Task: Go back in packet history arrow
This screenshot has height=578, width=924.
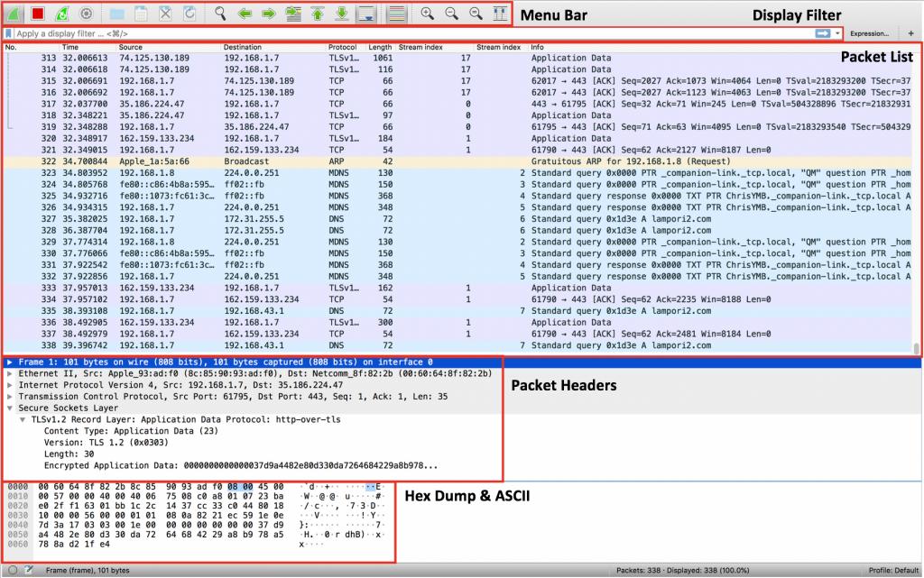Action: (245, 13)
